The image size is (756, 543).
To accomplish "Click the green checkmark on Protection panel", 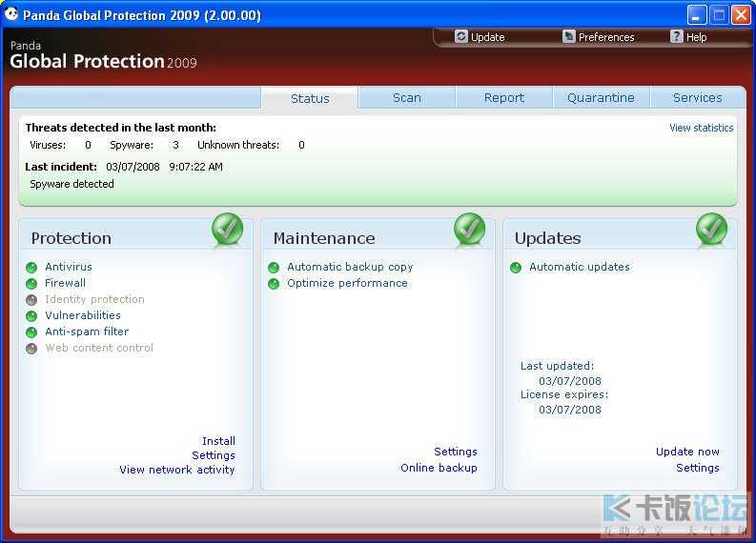I will (x=227, y=230).
